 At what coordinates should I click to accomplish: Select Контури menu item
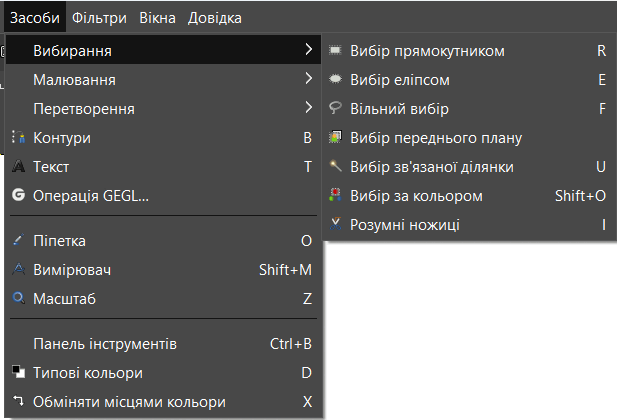click(163, 137)
